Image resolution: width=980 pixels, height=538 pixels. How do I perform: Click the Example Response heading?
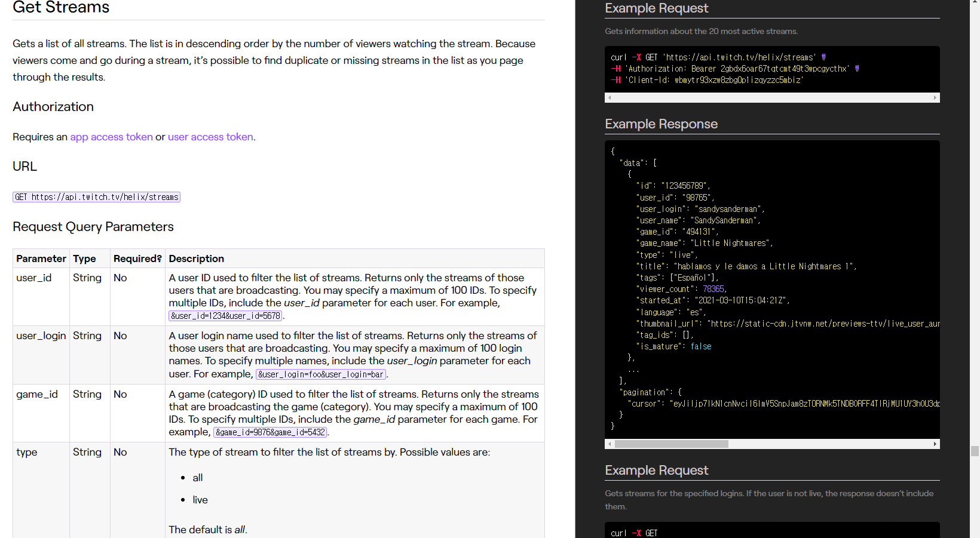661,124
